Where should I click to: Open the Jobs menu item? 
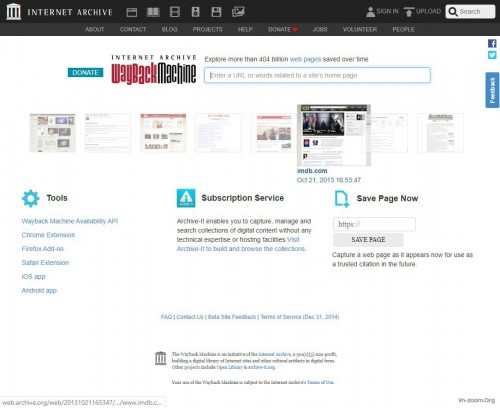[320, 29]
